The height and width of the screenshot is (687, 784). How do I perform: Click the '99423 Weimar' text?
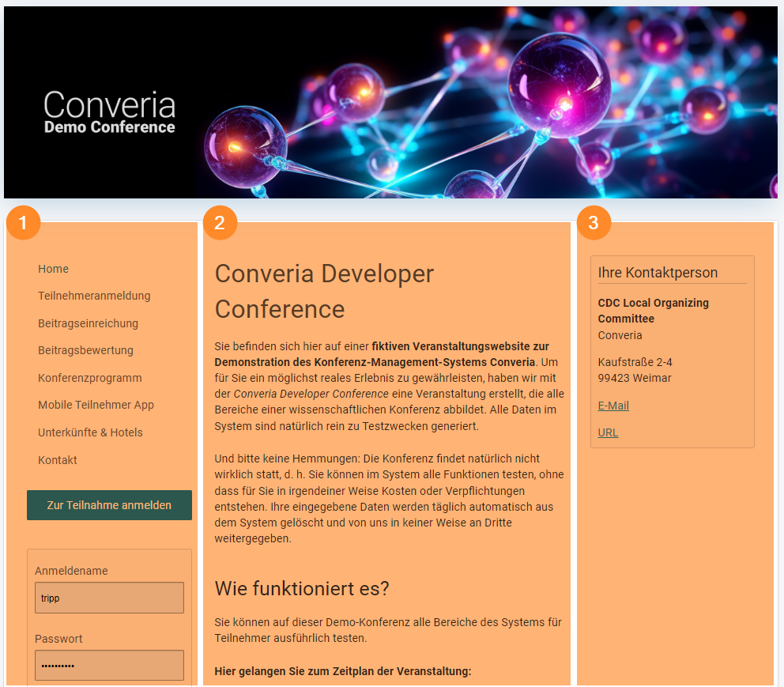point(635,378)
